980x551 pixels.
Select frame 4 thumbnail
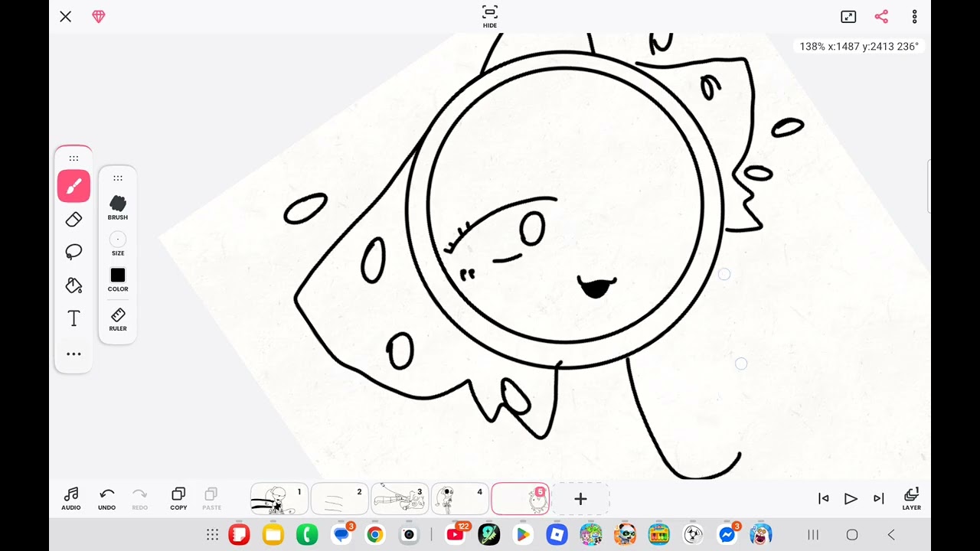pyautogui.click(x=460, y=499)
